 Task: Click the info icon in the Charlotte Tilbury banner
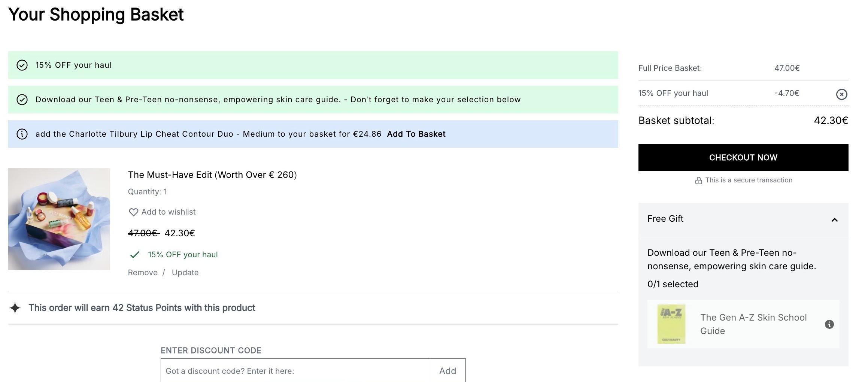click(x=22, y=134)
